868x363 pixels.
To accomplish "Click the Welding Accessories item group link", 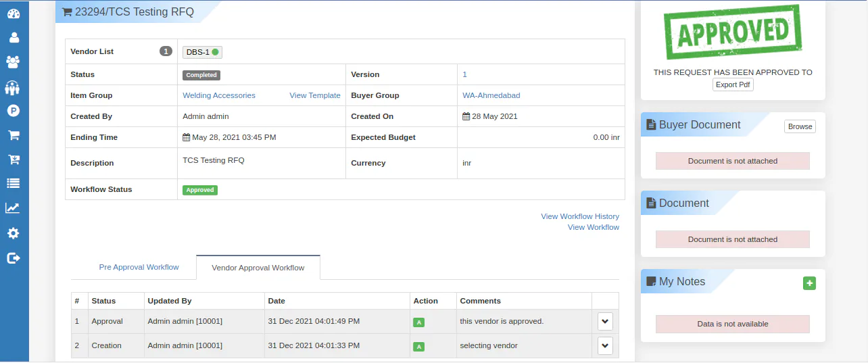I will tap(219, 95).
